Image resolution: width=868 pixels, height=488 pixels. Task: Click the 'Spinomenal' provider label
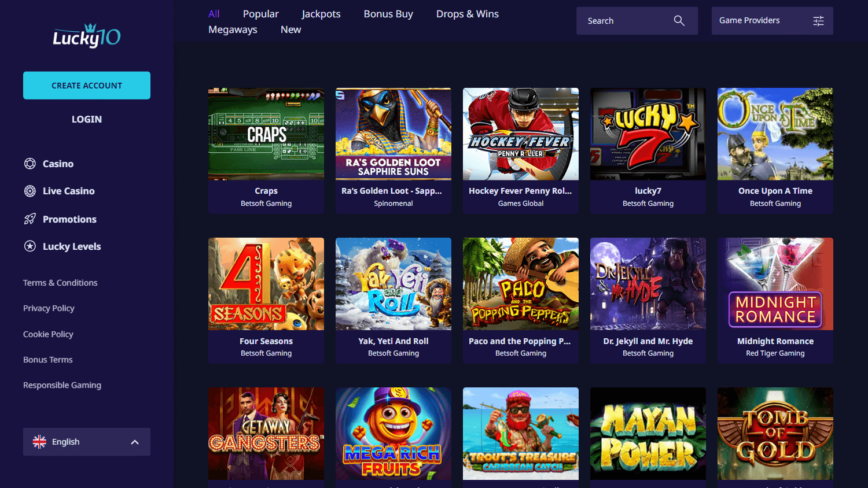[393, 204]
